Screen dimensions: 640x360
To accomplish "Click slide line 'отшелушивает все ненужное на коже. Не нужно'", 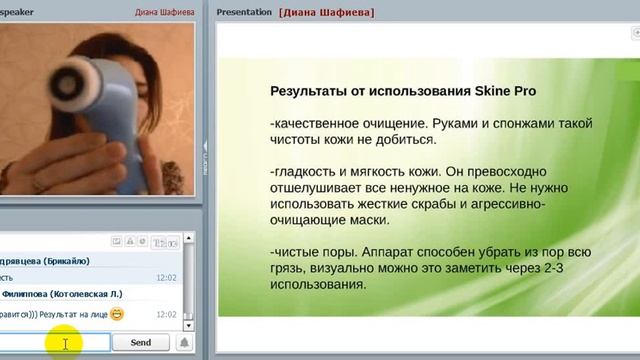I will click(x=419, y=188).
